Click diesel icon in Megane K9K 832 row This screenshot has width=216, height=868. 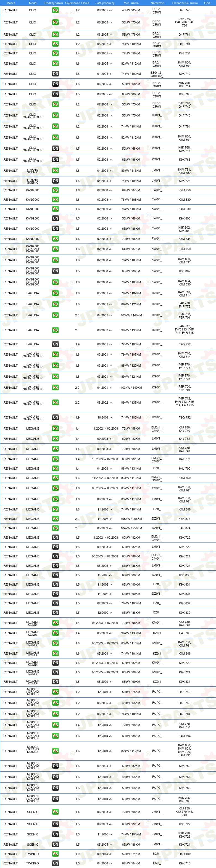click(x=55, y=603)
